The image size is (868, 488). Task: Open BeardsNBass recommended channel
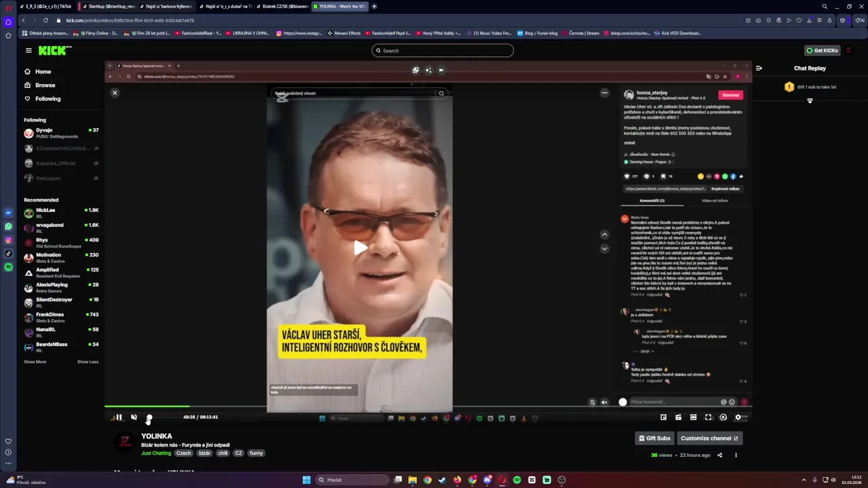coord(61,347)
